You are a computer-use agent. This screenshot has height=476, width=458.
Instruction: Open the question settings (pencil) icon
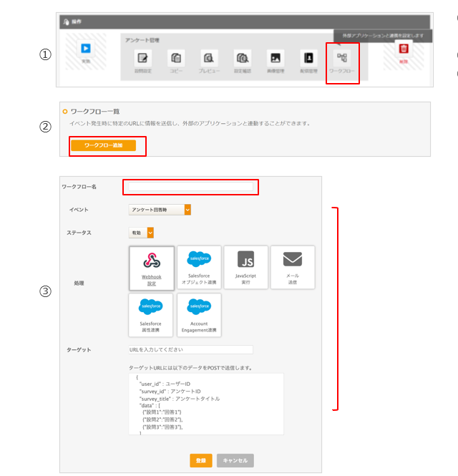click(x=142, y=58)
